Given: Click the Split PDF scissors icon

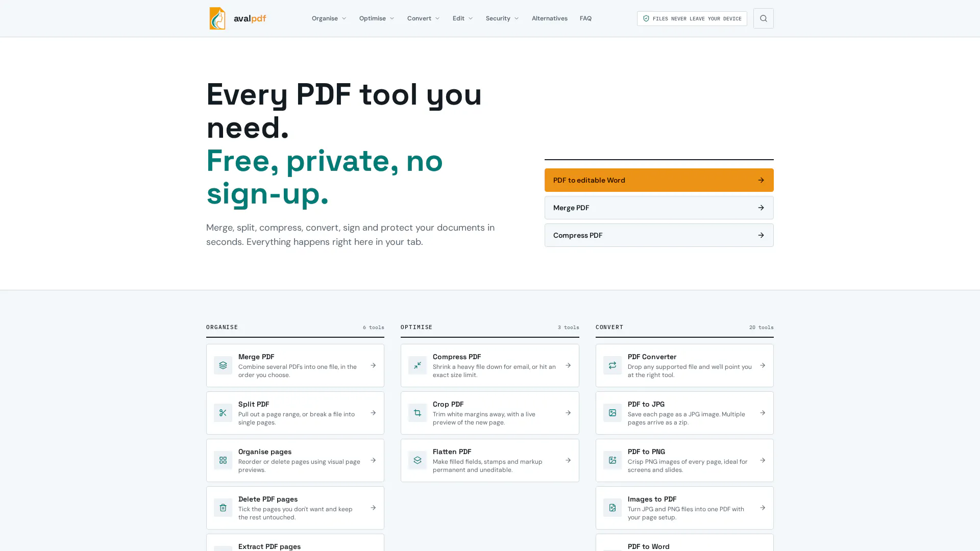Looking at the screenshot, I should click(223, 413).
